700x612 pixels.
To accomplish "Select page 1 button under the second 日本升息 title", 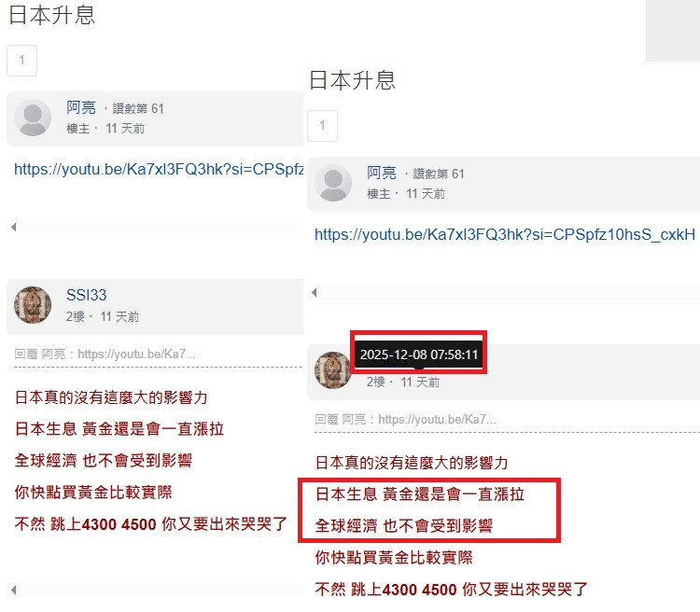I will [x=322, y=125].
